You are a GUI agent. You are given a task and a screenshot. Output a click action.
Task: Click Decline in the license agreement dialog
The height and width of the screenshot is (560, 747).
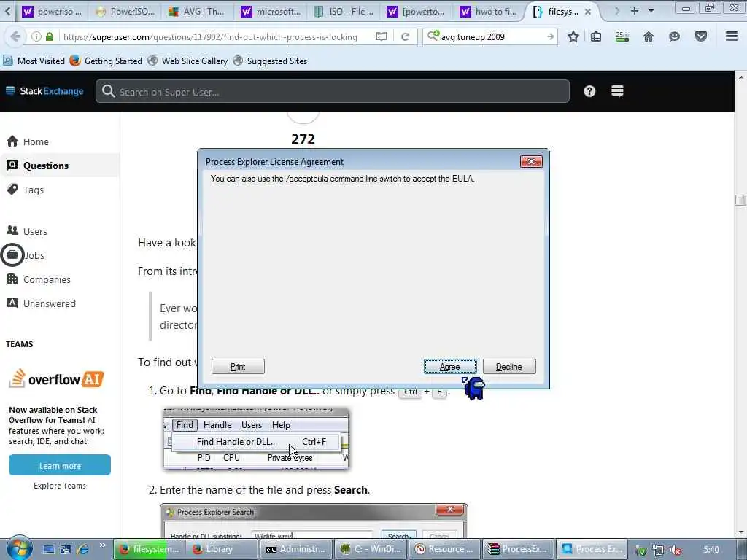click(x=508, y=366)
